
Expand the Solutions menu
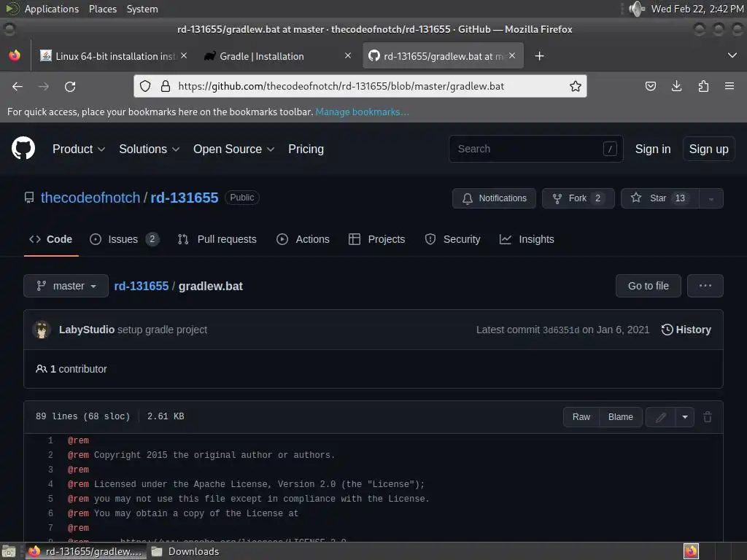click(149, 149)
